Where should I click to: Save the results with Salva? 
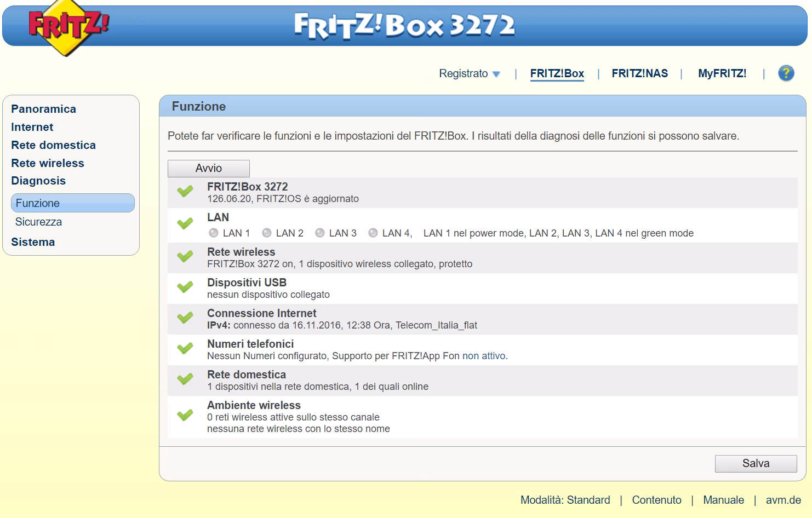coord(756,464)
